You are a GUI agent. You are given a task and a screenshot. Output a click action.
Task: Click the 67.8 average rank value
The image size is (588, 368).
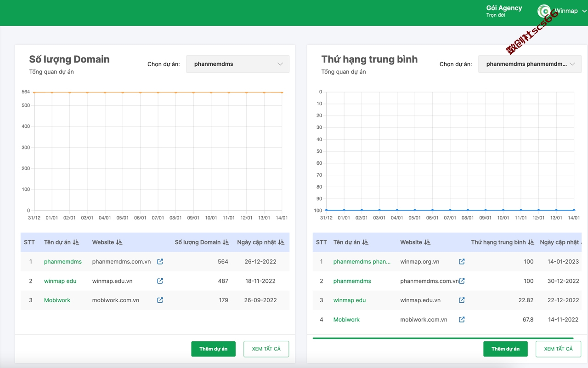point(528,319)
